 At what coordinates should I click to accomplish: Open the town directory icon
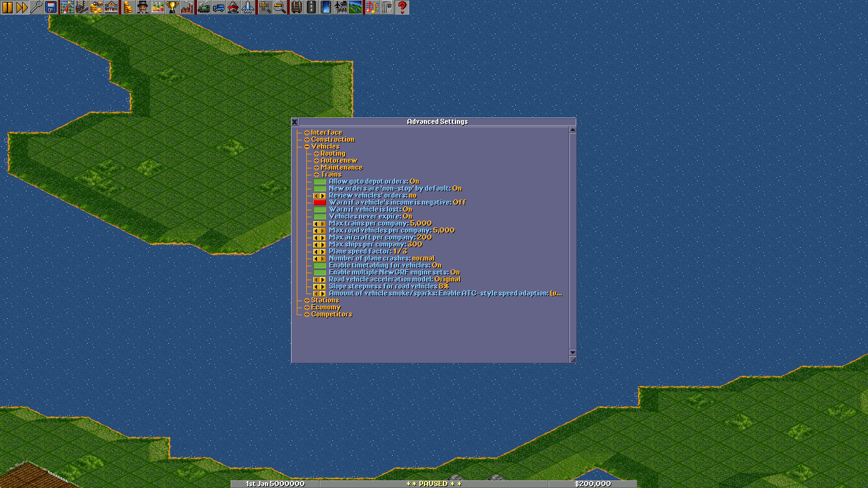coord(81,8)
